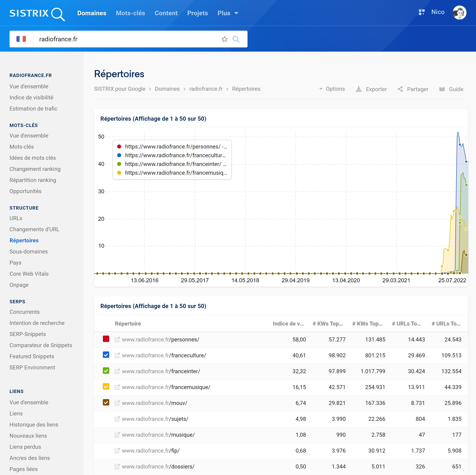Click the 58,00 visibility value for /personnes/

[299, 339]
